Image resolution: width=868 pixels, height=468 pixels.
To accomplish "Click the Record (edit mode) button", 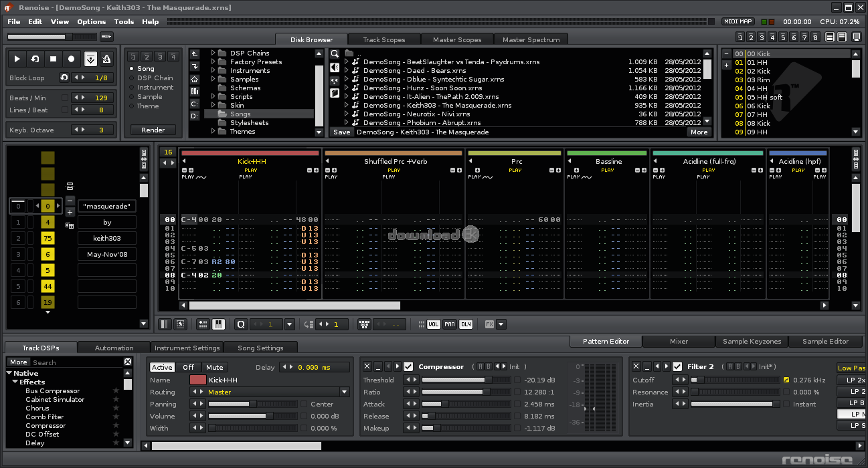I will point(71,59).
